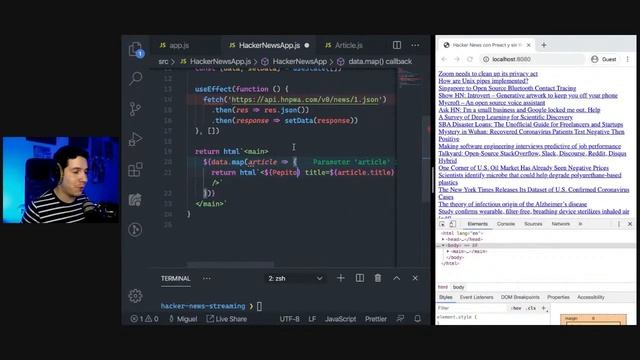Kill terminal with trash icon
The height and width of the screenshot is (360, 640).
coord(378,278)
